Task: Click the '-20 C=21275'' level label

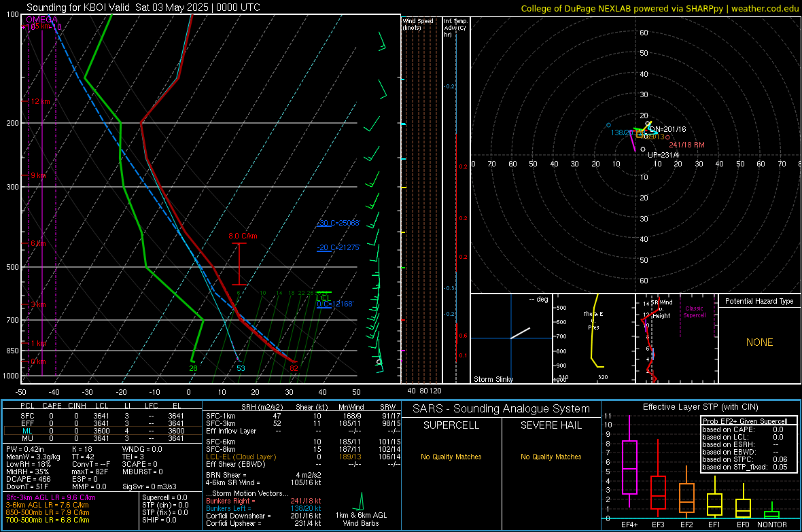Action: click(x=338, y=247)
